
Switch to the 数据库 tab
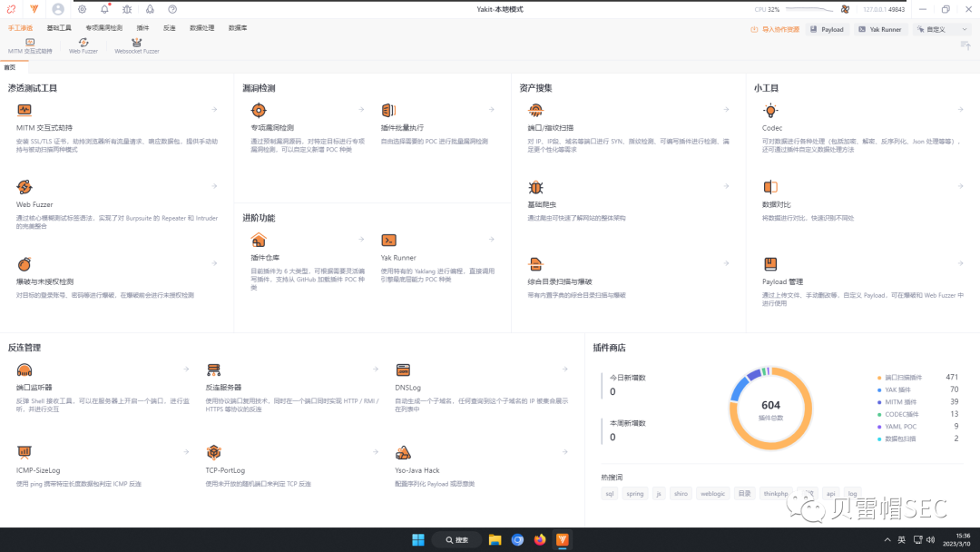tap(238, 27)
